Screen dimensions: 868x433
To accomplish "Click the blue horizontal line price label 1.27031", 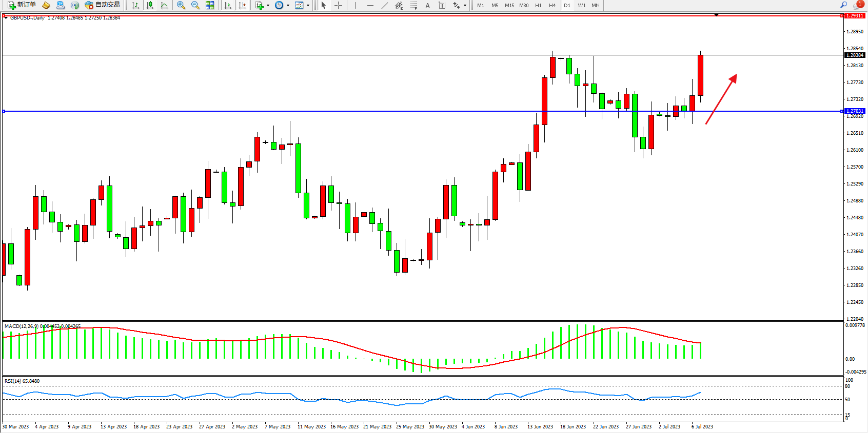I will click(x=855, y=111).
